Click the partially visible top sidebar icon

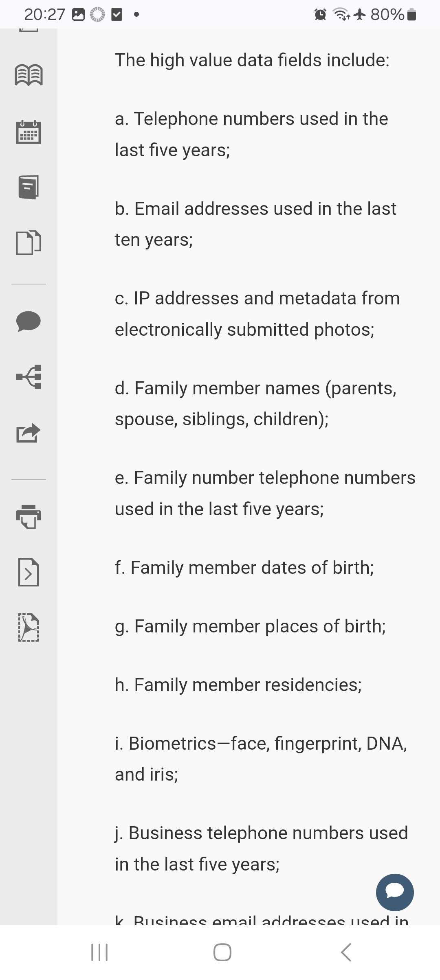pos(29,30)
